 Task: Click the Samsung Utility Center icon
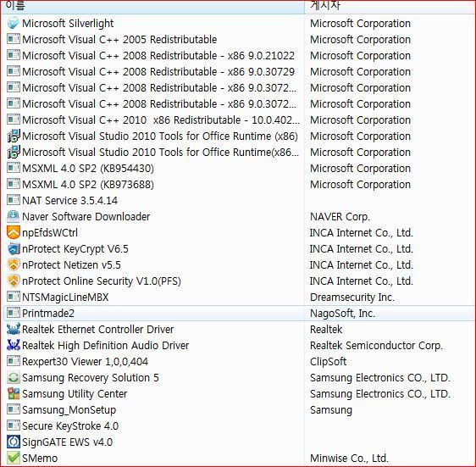click(14, 394)
